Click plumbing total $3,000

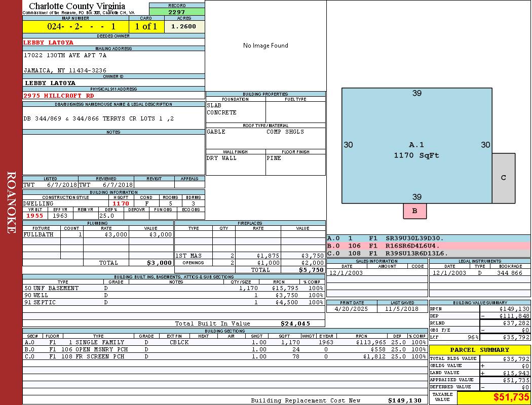[160, 263]
